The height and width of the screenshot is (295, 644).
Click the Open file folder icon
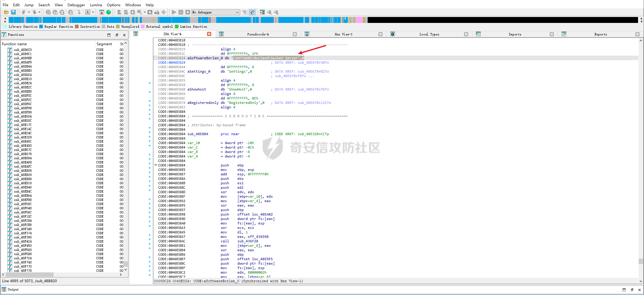(6, 12)
